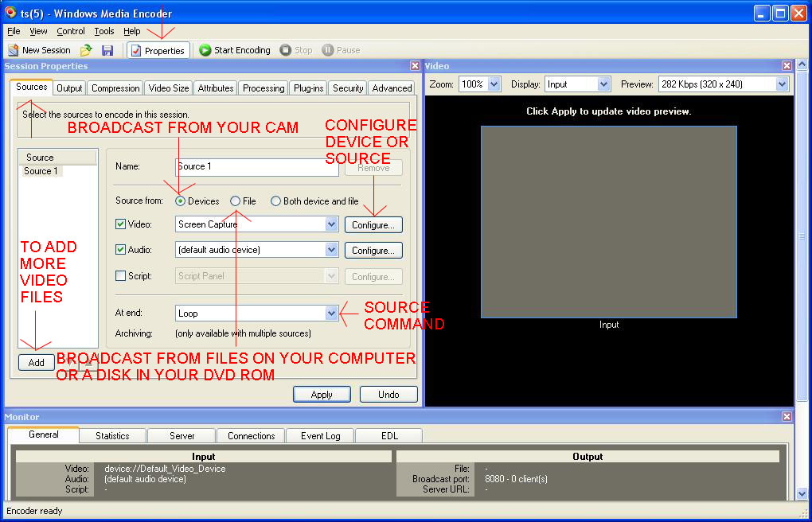Screen dimensions: 812x522
Task: Switch to the Output tab
Action: [69, 88]
